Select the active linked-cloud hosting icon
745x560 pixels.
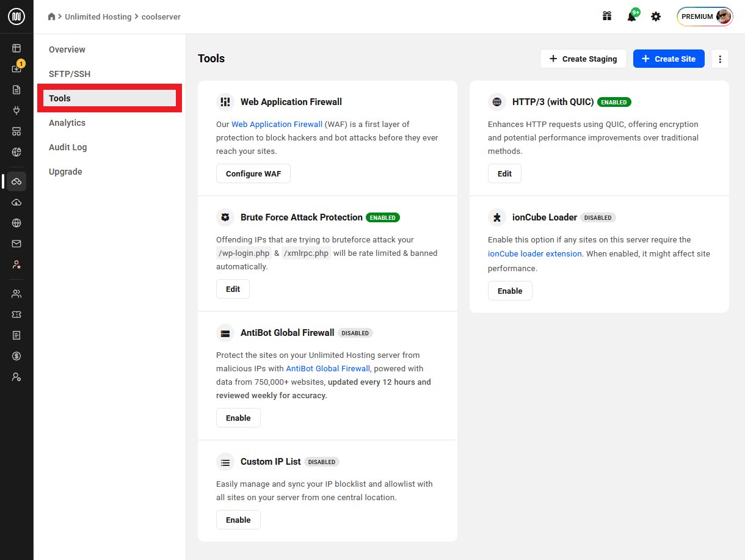16,181
